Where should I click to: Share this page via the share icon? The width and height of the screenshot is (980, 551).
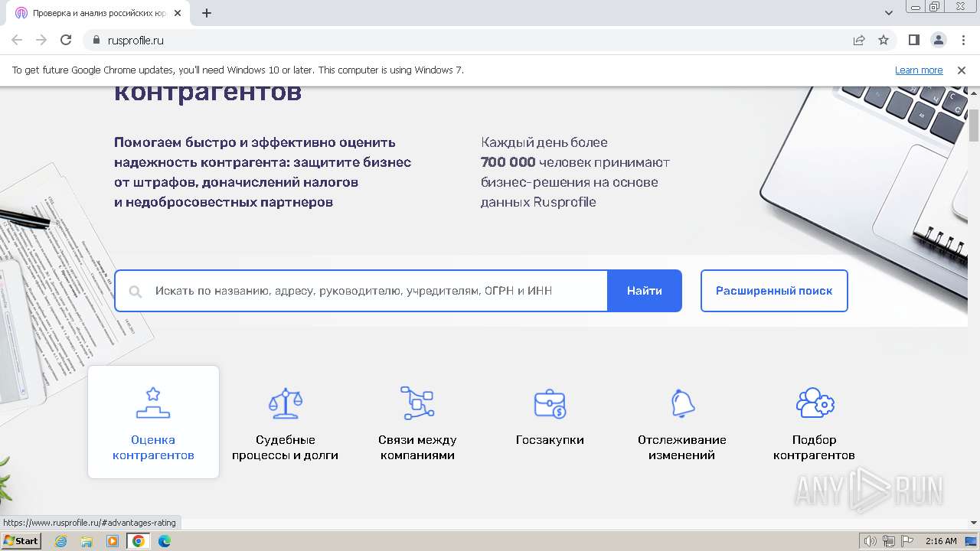coord(859,41)
